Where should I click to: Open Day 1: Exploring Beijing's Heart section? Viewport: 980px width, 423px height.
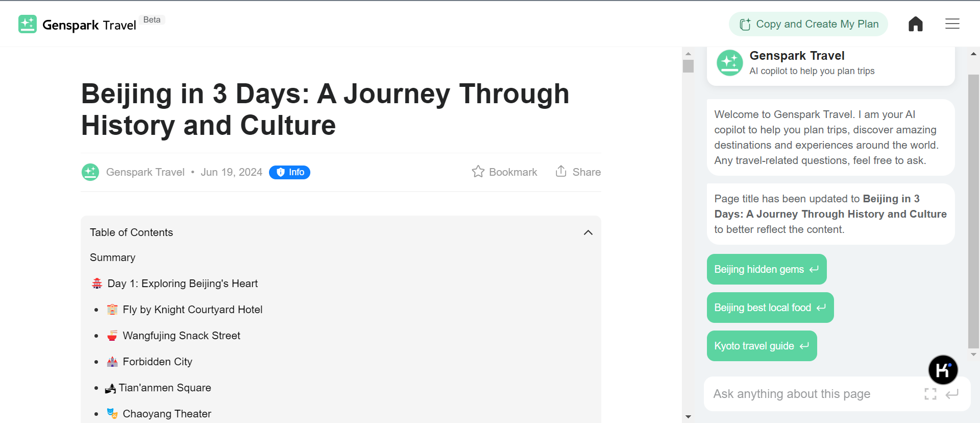(182, 284)
